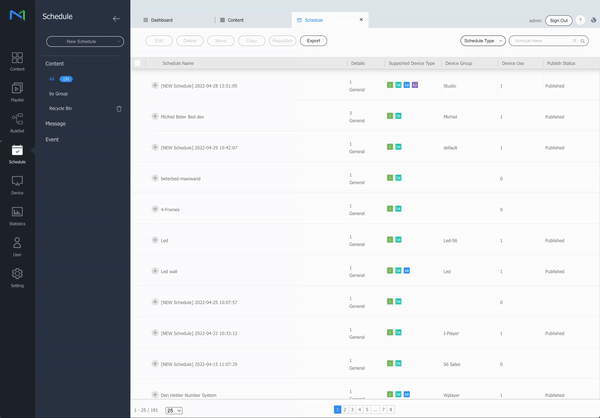Click the MagicINFO logo at top left
The height and width of the screenshot is (418, 600).
pyautogui.click(x=17, y=15)
